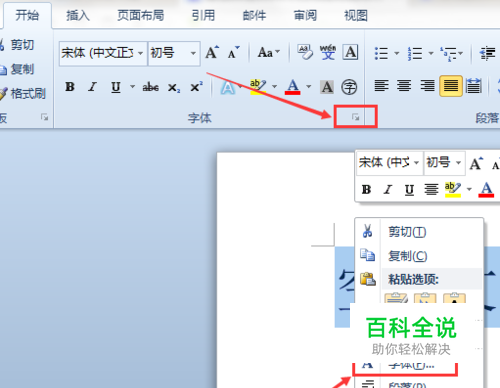The width and height of the screenshot is (500, 388).
Task: Expand ribbon highlight color dropdown arrow
Action: 274,87
